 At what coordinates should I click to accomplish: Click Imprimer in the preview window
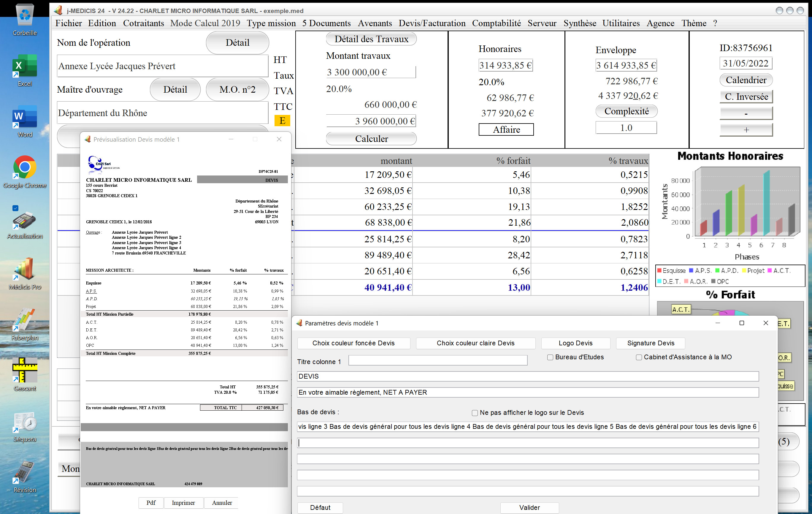click(x=183, y=503)
